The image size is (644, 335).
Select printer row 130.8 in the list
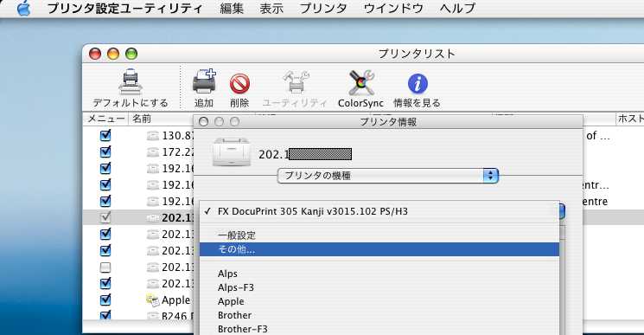(138, 135)
